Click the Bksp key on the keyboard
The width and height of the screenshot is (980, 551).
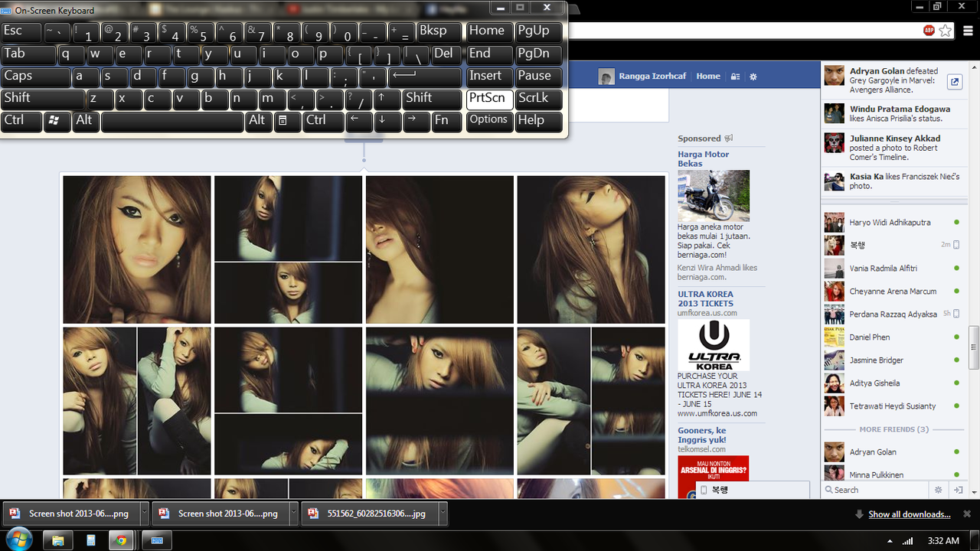[x=439, y=31]
